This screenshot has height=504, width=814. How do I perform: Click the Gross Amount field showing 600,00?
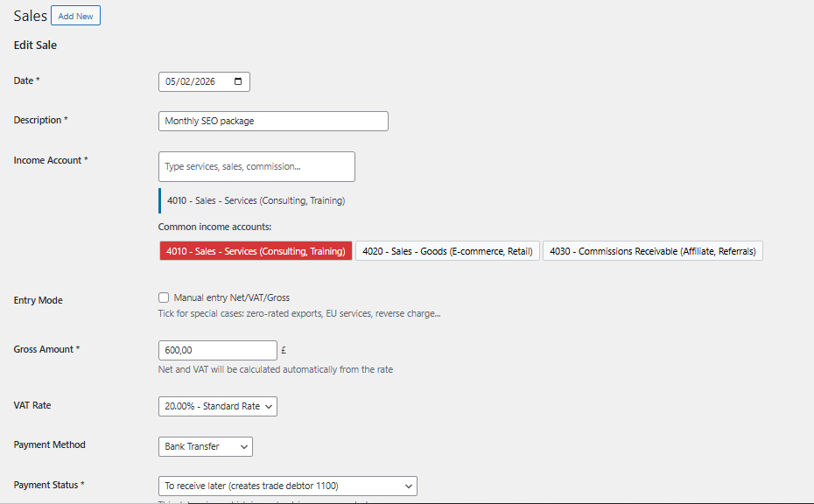(217, 349)
